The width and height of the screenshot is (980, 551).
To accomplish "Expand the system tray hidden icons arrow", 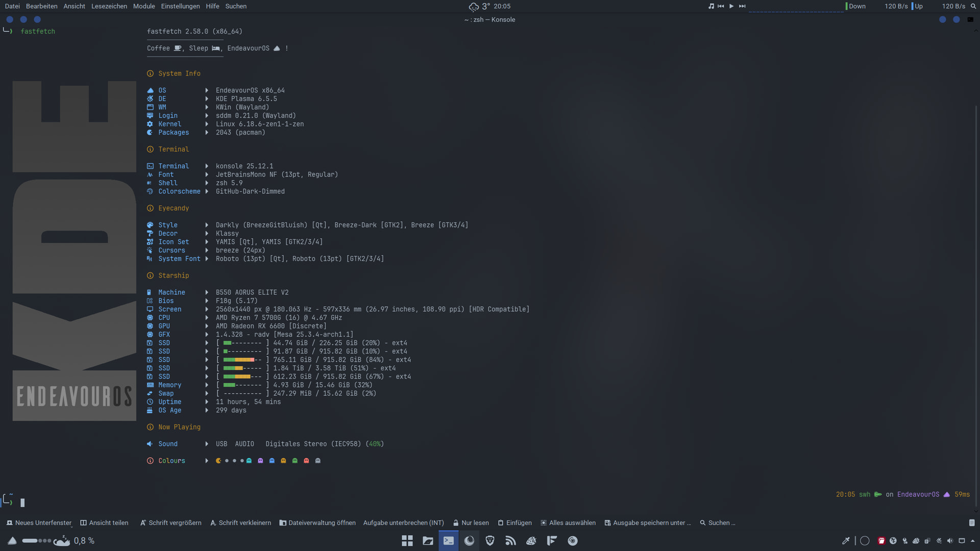I will click(x=972, y=541).
